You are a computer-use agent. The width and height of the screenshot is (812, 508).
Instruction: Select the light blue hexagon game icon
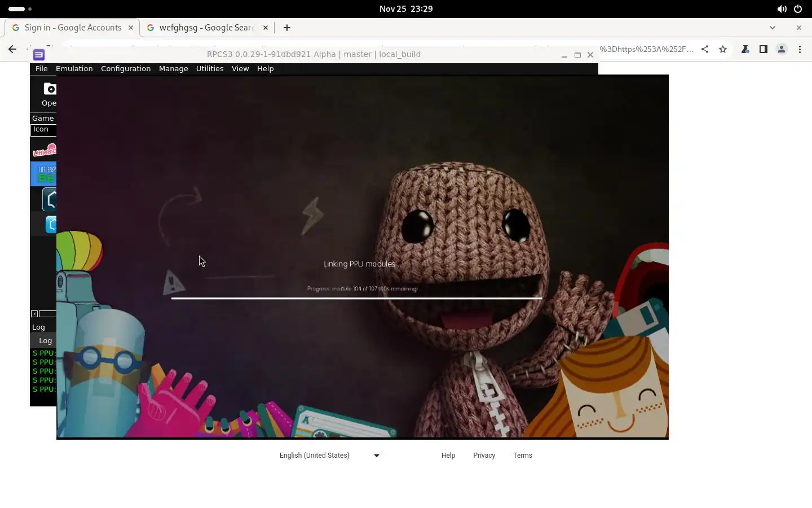click(51, 225)
